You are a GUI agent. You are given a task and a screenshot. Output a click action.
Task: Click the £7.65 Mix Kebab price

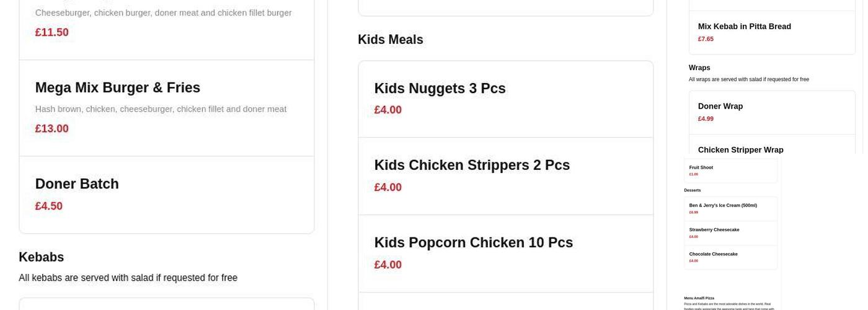tap(706, 39)
